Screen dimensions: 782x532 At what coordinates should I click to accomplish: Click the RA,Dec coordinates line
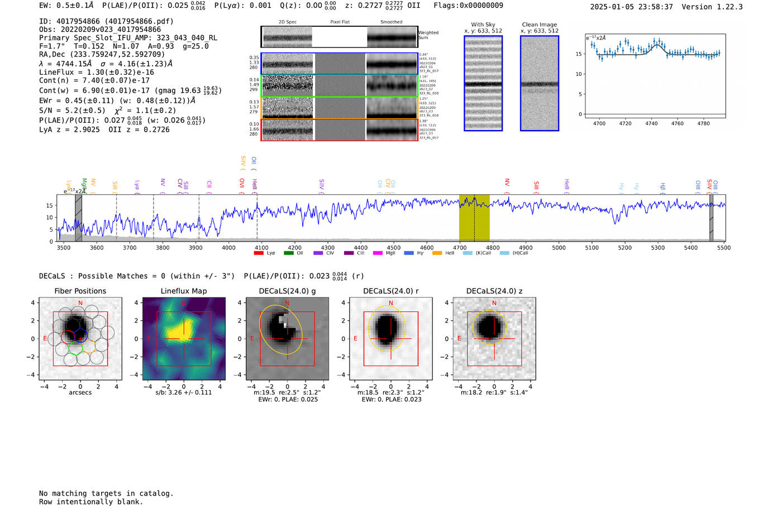[102, 54]
